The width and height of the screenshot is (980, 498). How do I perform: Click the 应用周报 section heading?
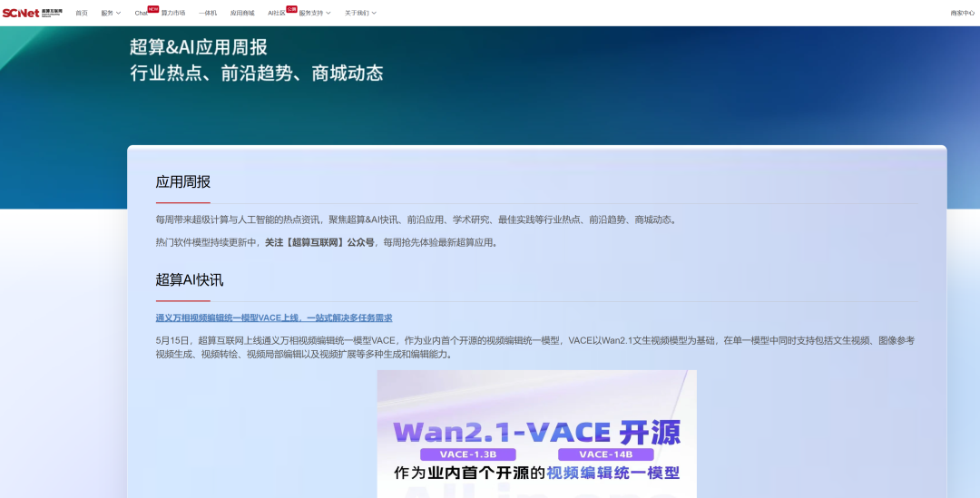[182, 181]
